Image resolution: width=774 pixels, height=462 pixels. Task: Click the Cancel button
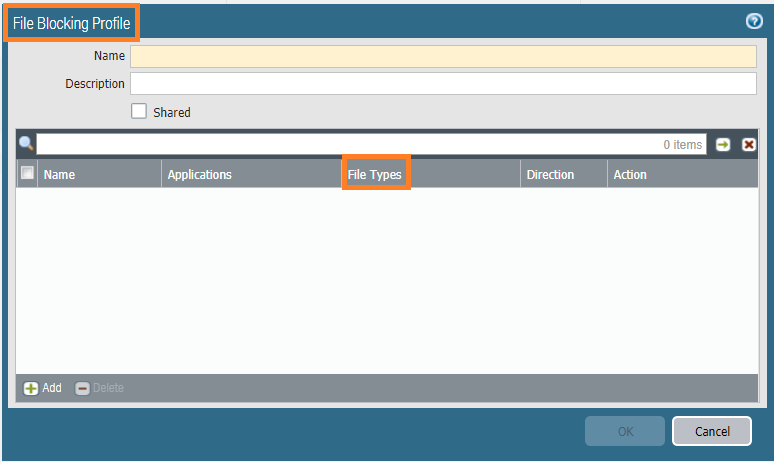click(712, 431)
